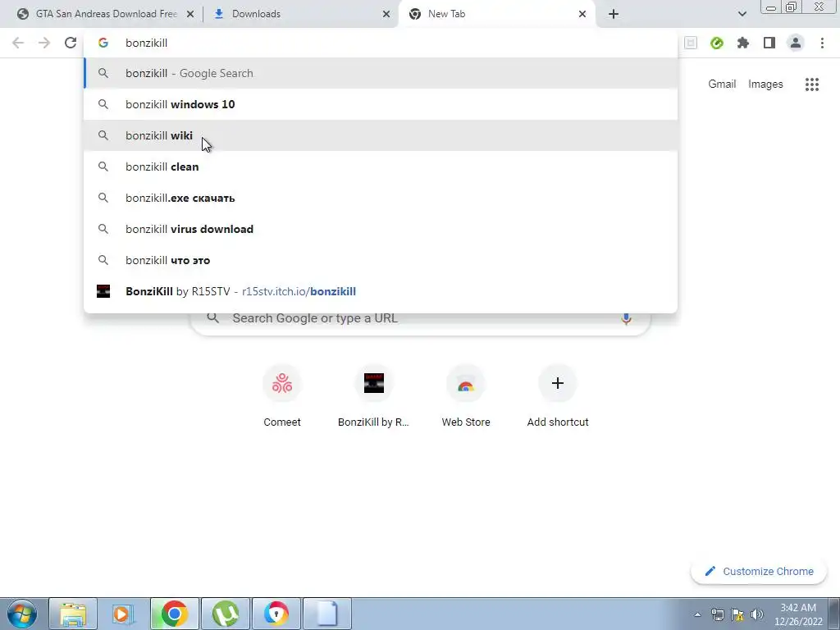Click in the address bar text 'bonzikill'
Screen dimensions: 840x630
pyautogui.click(x=146, y=43)
